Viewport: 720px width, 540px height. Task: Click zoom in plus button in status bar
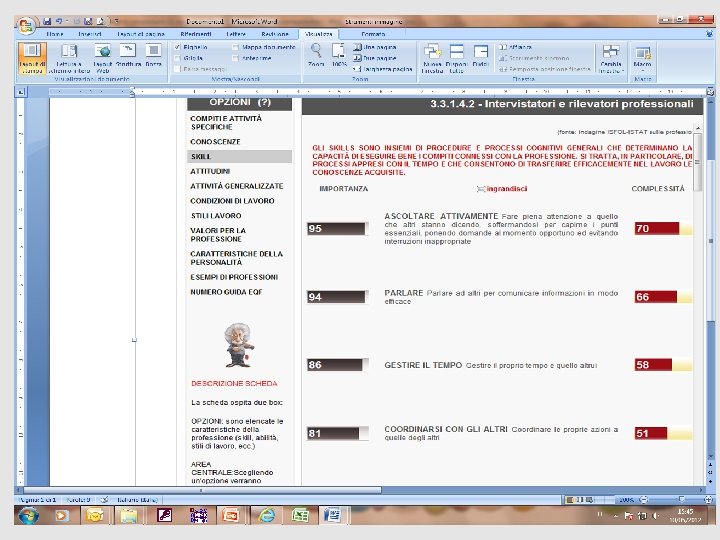[x=708, y=499]
